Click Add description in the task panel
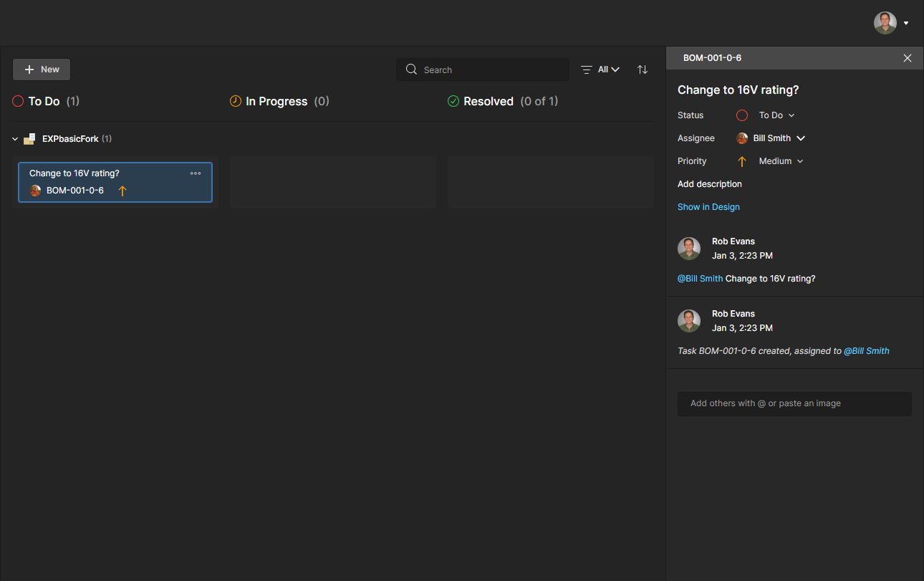The image size is (924, 581). pyautogui.click(x=709, y=184)
